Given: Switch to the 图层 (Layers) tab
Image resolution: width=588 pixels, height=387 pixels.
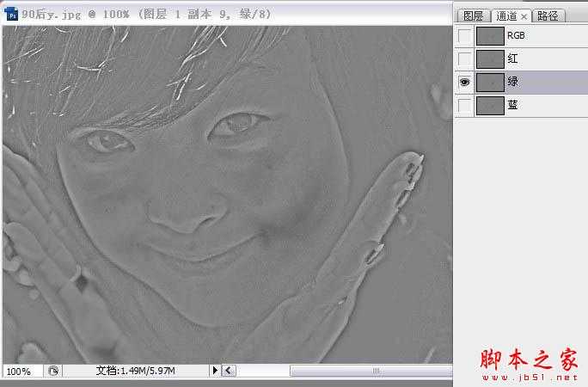Looking at the screenshot, I should click(472, 16).
